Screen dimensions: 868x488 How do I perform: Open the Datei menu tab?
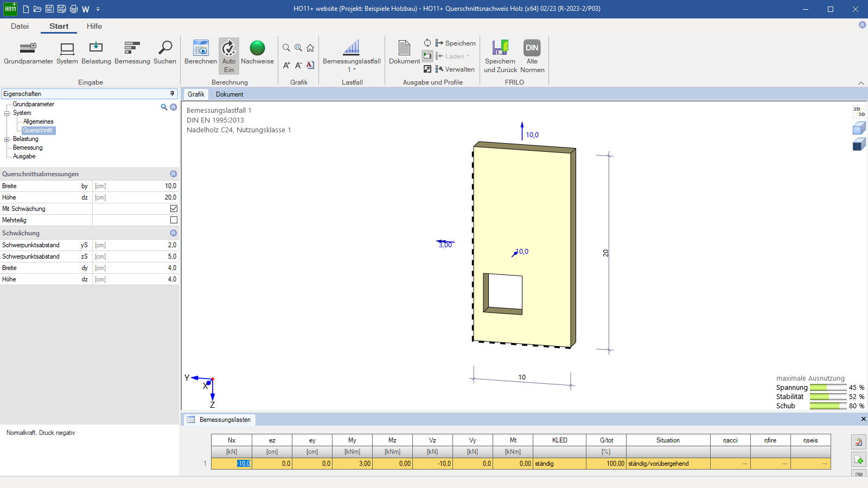(x=20, y=26)
